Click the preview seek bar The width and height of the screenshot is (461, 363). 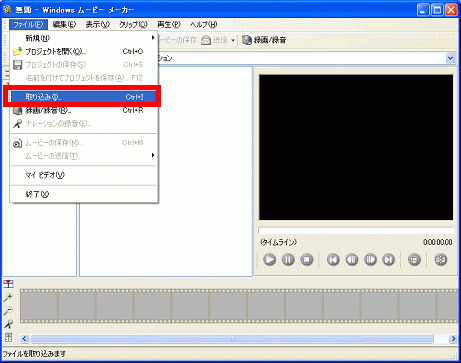(356, 231)
